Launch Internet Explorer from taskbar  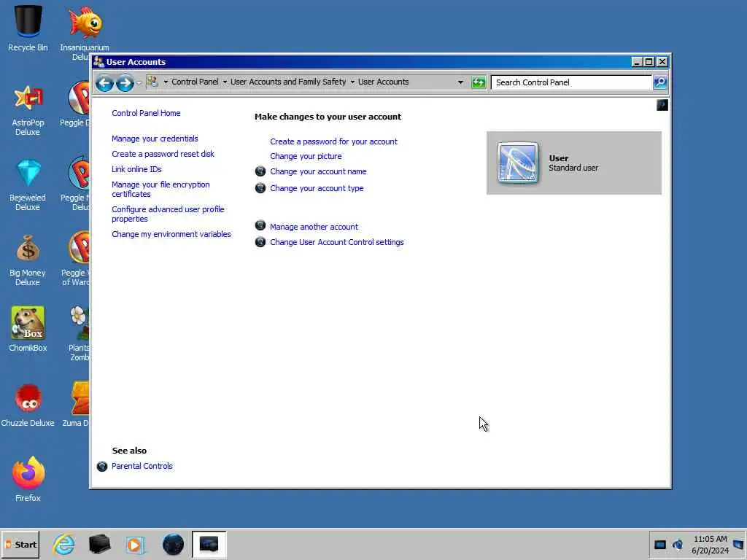click(64, 544)
